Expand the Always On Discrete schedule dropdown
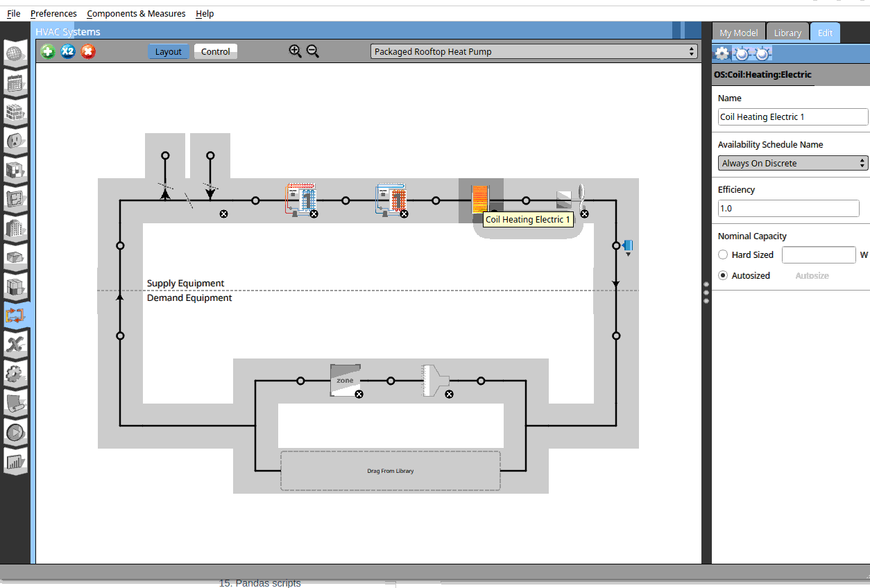Image resolution: width=870 pixels, height=588 pixels. (x=792, y=163)
